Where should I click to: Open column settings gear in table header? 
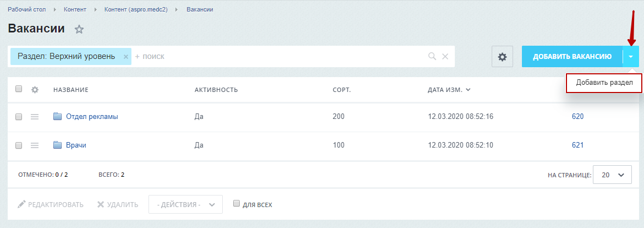tap(35, 89)
